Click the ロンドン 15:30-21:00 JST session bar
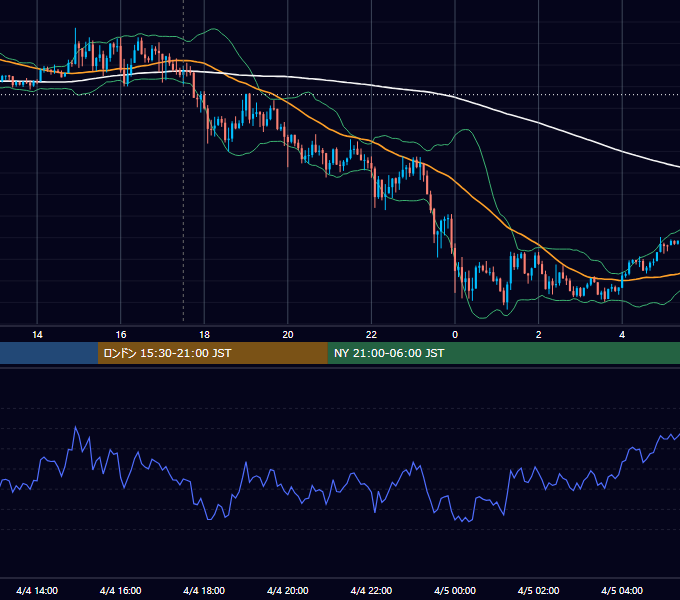 [x=212, y=353]
